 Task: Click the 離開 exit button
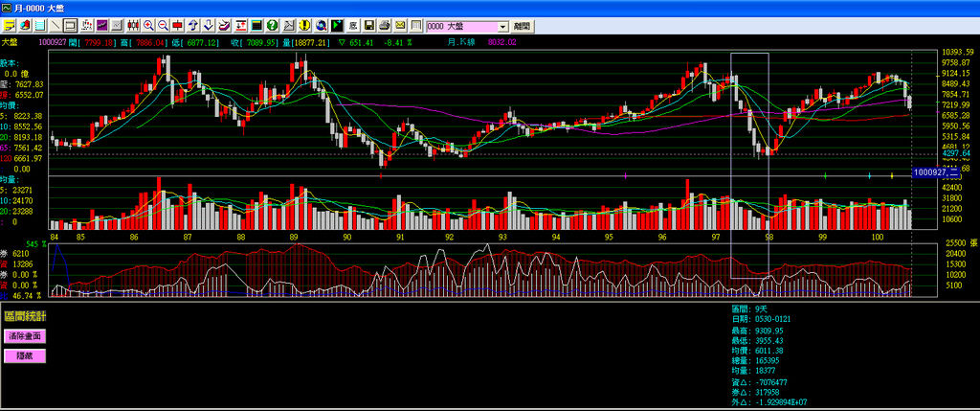[522, 26]
